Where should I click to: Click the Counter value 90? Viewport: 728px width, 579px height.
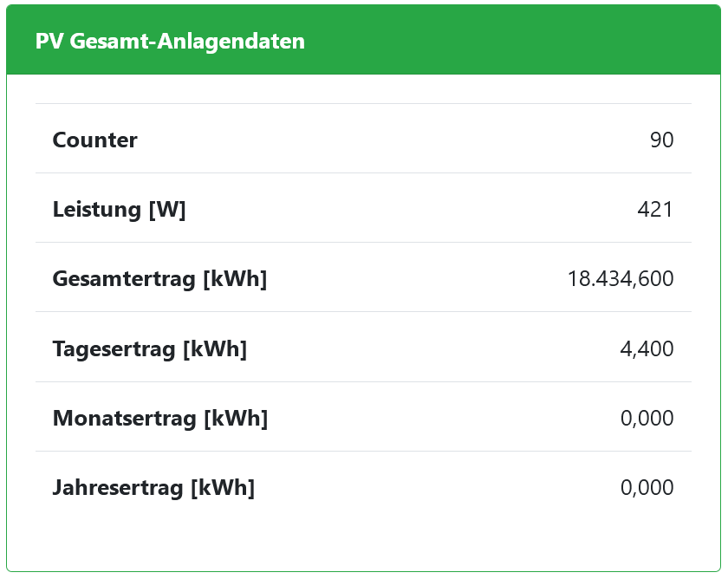pyautogui.click(x=661, y=140)
